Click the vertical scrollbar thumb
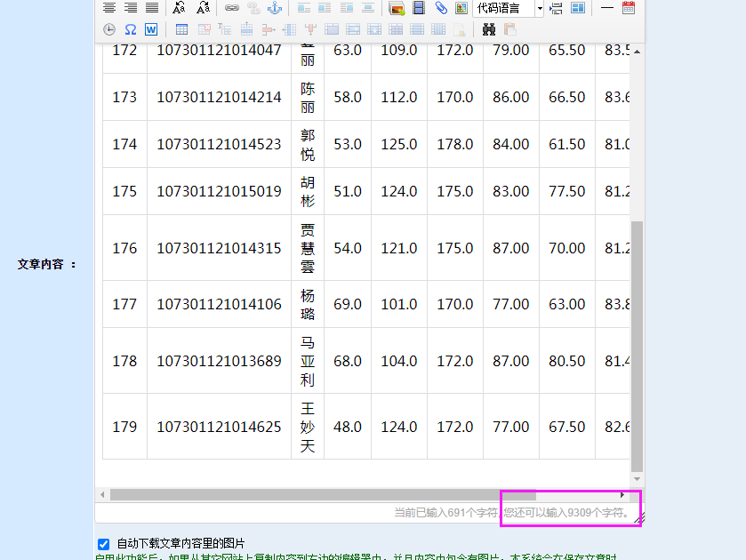The image size is (746, 560). tap(637, 347)
